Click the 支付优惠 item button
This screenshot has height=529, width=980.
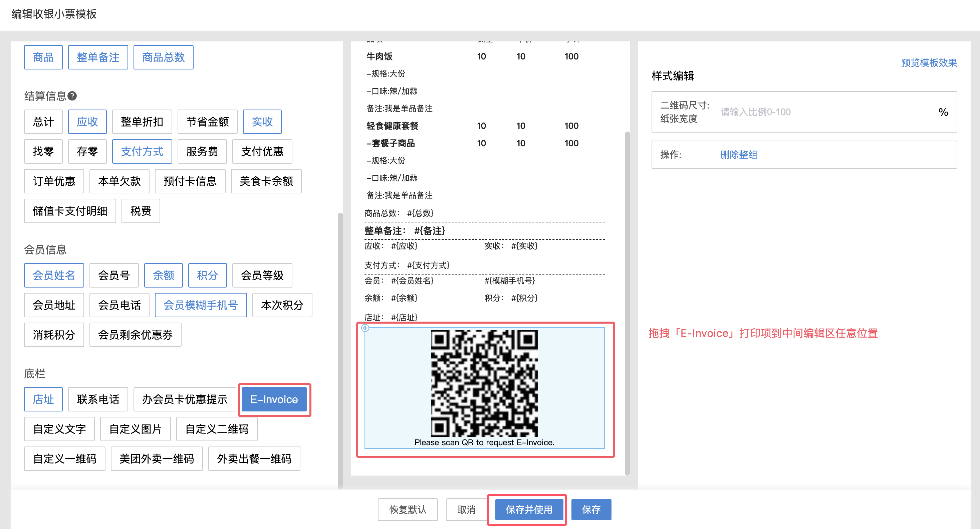click(x=262, y=152)
